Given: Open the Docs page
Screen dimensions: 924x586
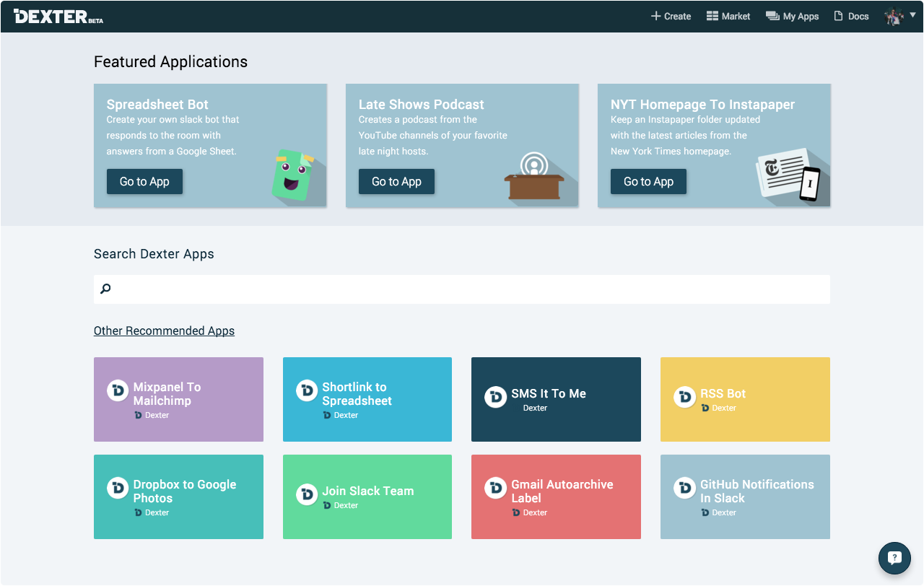Looking at the screenshot, I should coord(851,16).
